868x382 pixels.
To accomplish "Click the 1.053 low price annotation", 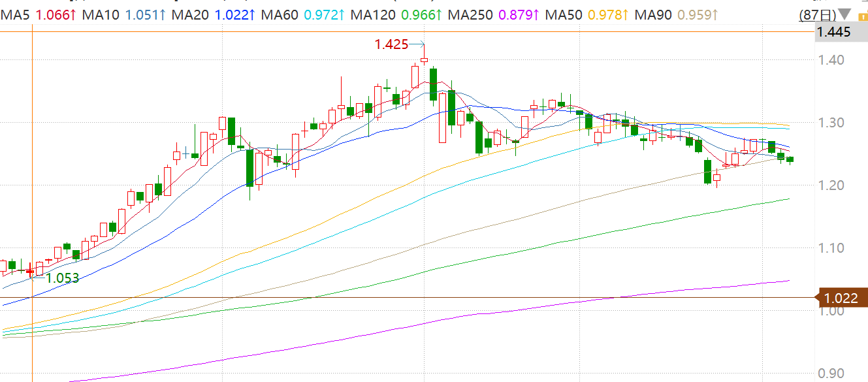I will click(x=62, y=278).
